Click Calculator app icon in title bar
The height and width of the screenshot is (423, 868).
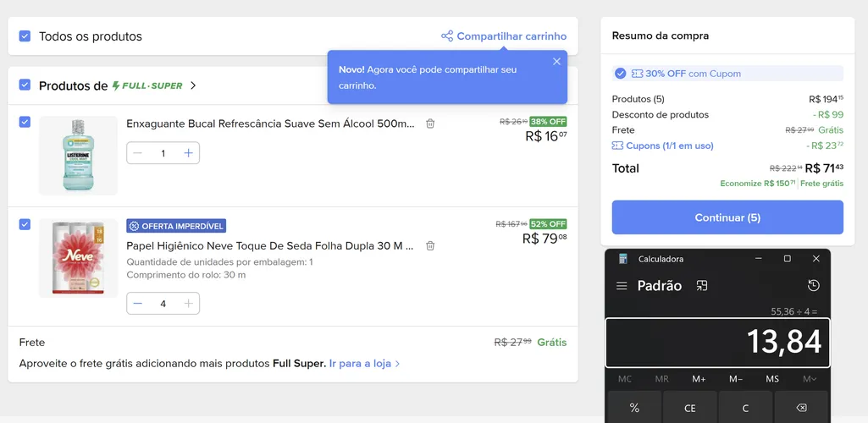click(623, 259)
